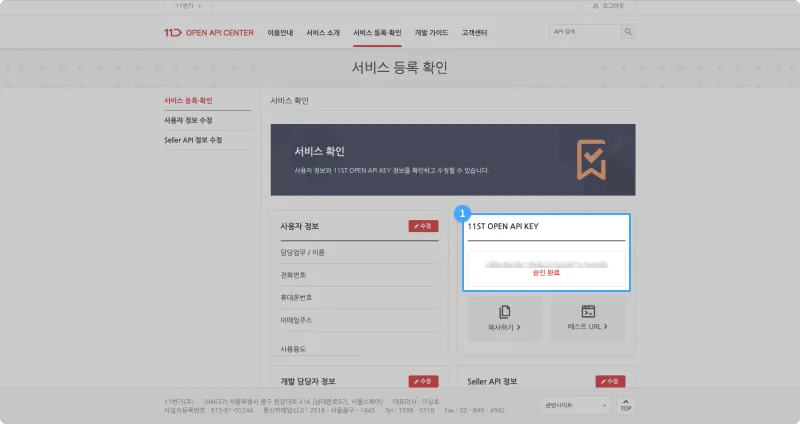Open the 고객센터 menu
This screenshot has width=800, height=424.
point(474,33)
